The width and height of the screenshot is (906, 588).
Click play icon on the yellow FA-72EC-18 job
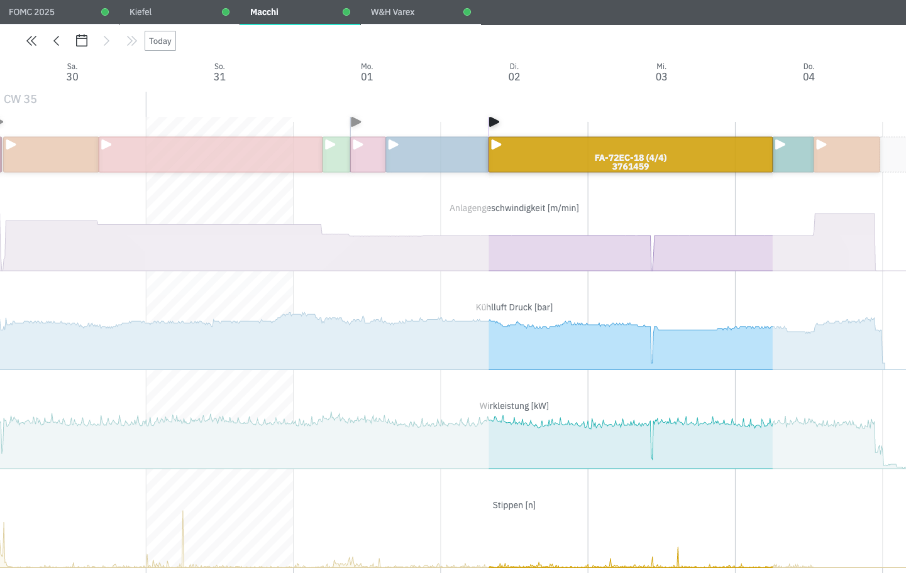[x=496, y=145]
